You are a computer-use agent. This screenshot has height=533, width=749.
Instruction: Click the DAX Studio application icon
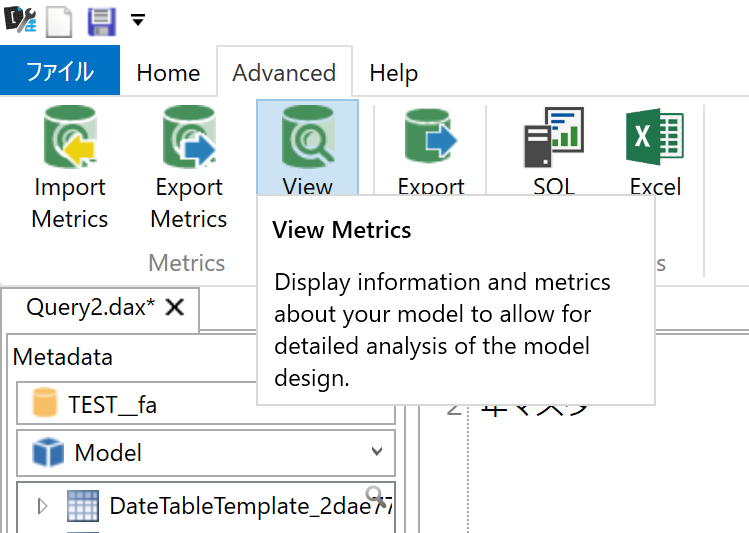click(20, 19)
